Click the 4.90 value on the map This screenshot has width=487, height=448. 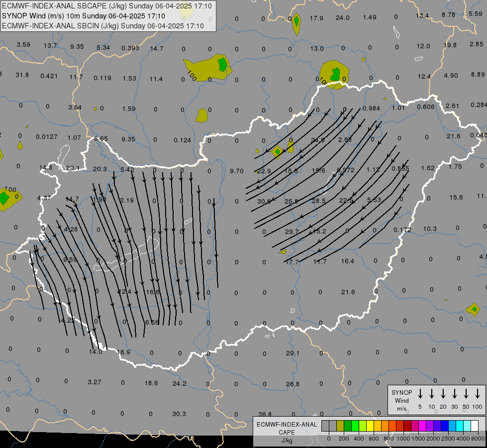(451, 75)
